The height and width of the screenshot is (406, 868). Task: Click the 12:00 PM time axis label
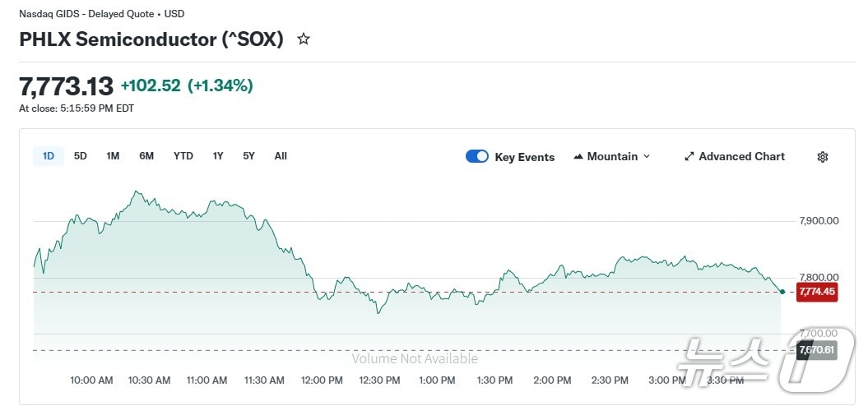[323, 381]
